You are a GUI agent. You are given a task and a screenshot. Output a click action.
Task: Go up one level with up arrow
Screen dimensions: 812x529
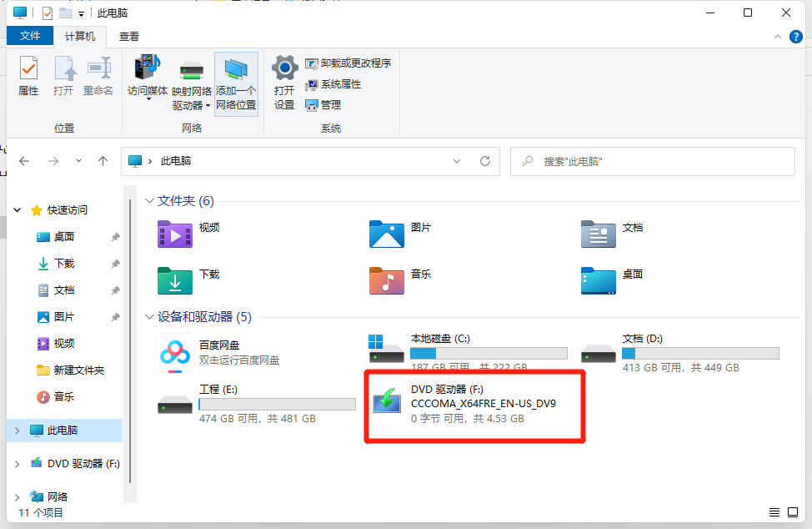pos(103,161)
